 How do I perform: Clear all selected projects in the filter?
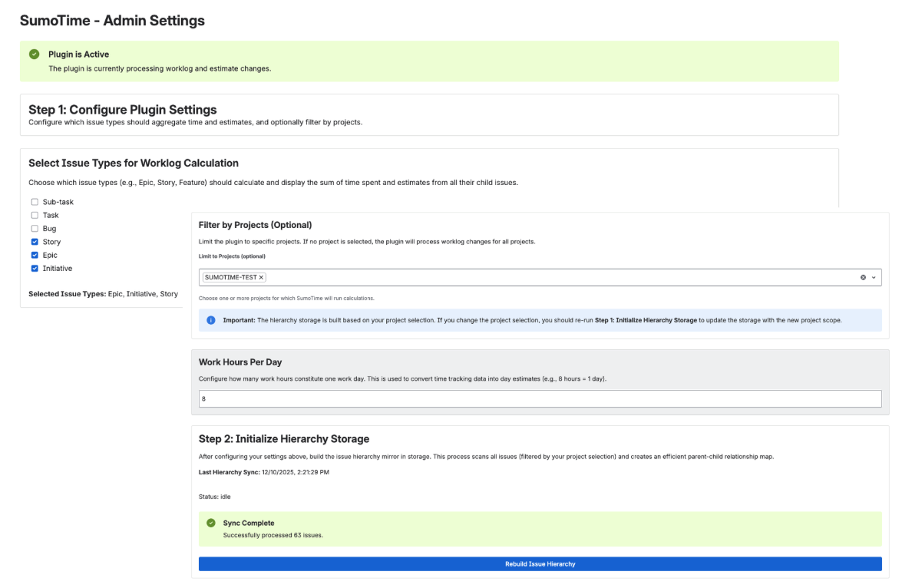863,277
